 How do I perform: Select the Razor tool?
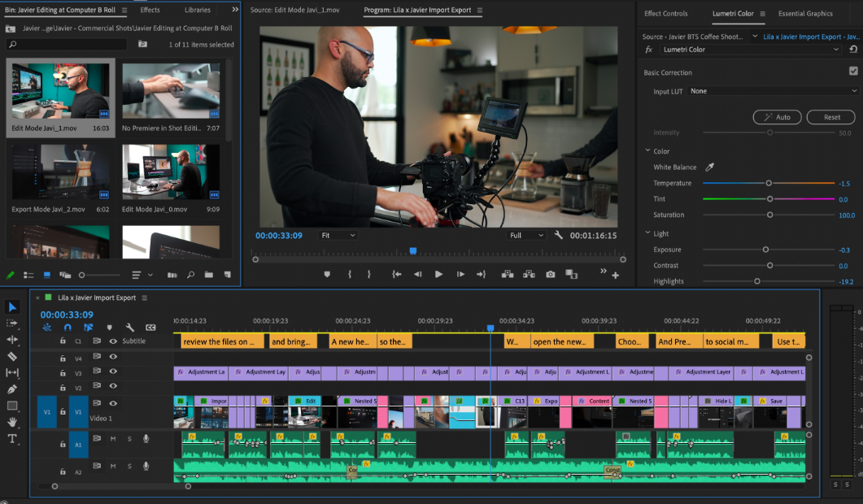(x=12, y=356)
